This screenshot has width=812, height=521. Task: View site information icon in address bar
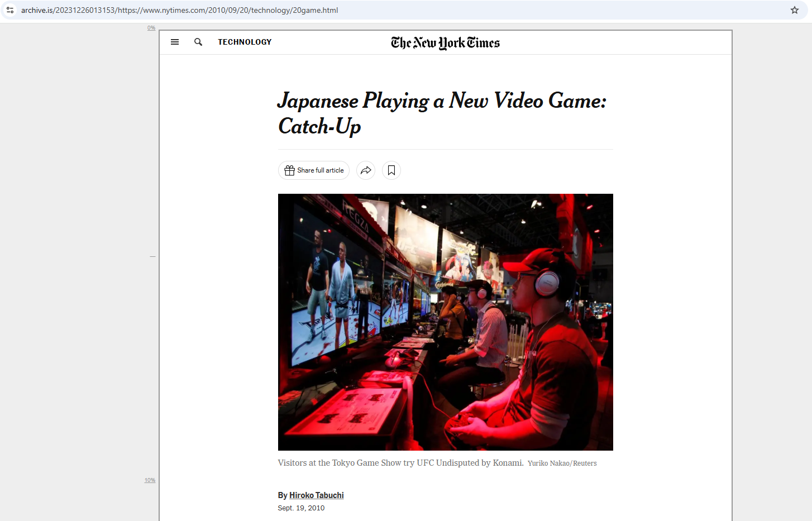[10, 10]
